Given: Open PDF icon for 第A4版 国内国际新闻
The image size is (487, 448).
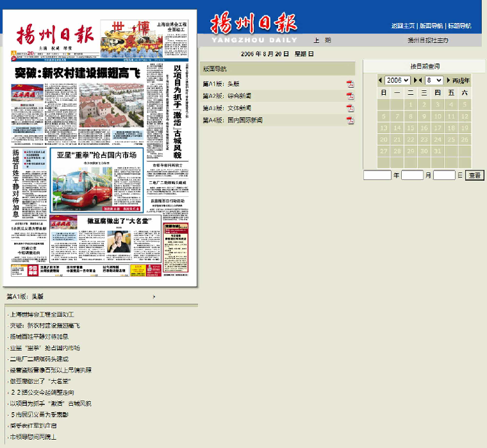Looking at the screenshot, I should click(x=350, y=120).
